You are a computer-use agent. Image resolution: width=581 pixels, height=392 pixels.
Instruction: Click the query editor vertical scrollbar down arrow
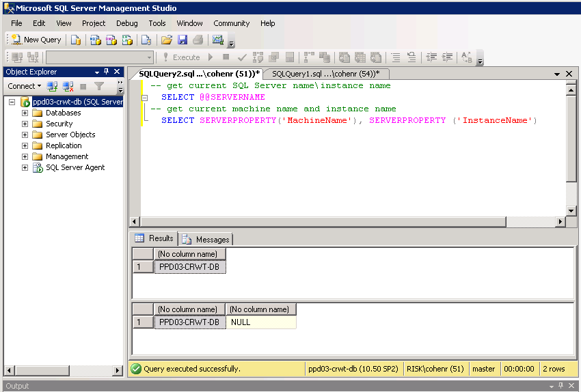571,211
